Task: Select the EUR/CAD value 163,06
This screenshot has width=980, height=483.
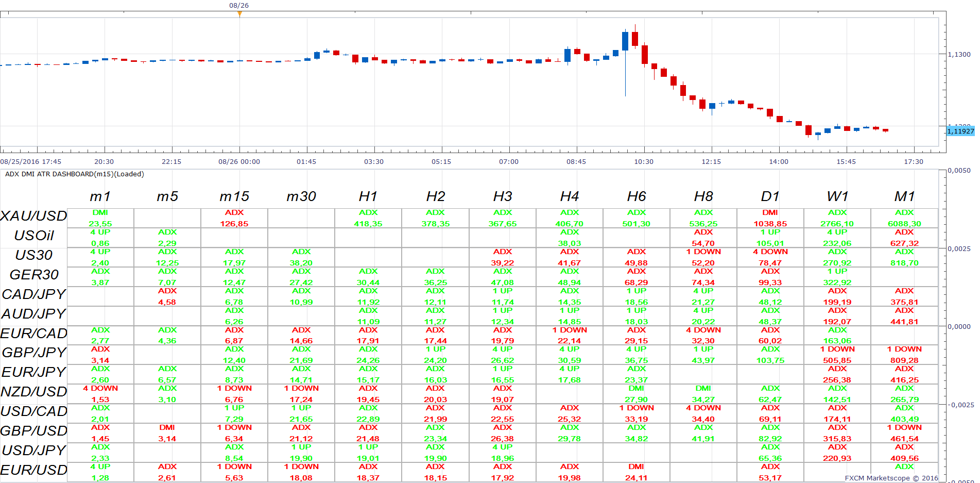Action: (837, 341)
